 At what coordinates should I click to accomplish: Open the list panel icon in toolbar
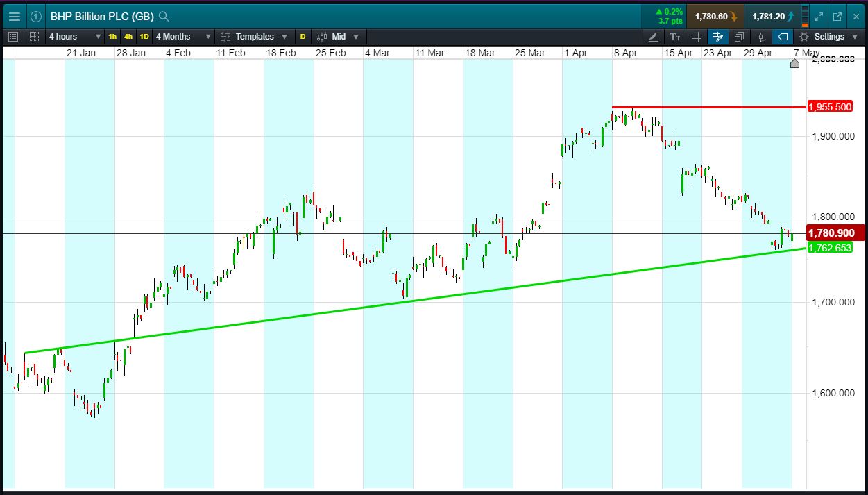pos(13,37)
